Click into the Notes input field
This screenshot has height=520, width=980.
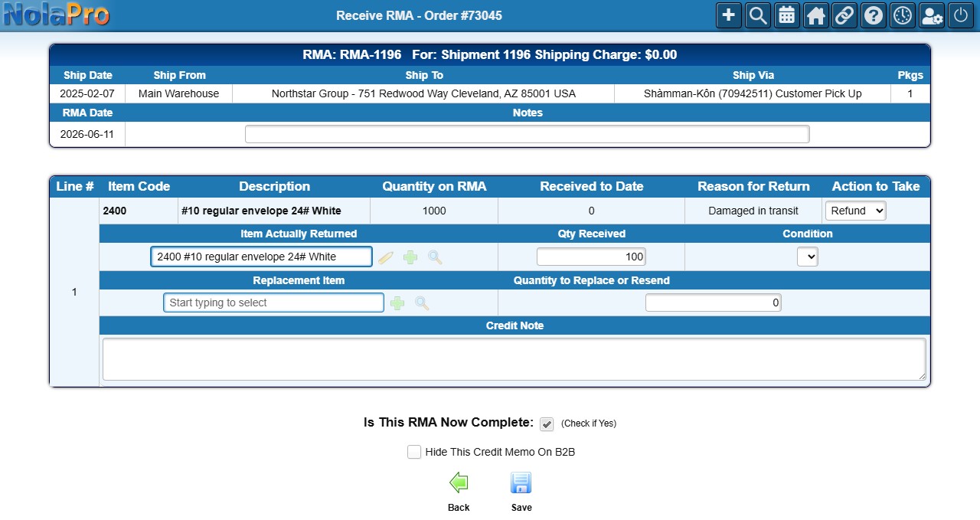(527, 134)
